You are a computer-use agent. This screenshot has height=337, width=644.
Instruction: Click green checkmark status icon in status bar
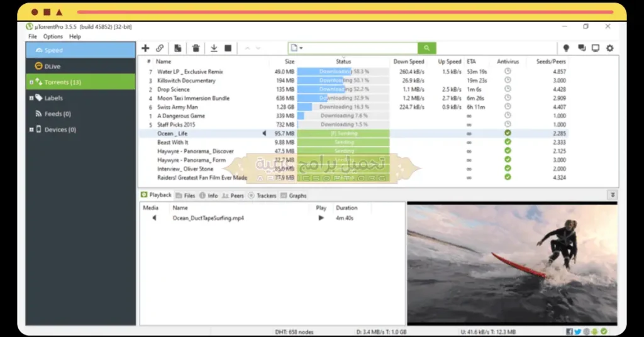point(603,331)
